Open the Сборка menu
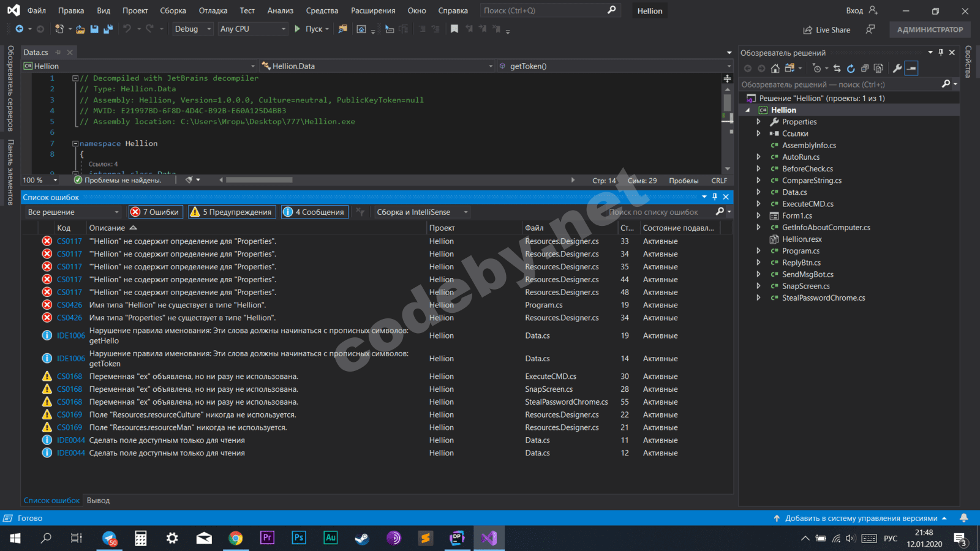The width and height of the screenshot is (980, 551). [173, 10]
